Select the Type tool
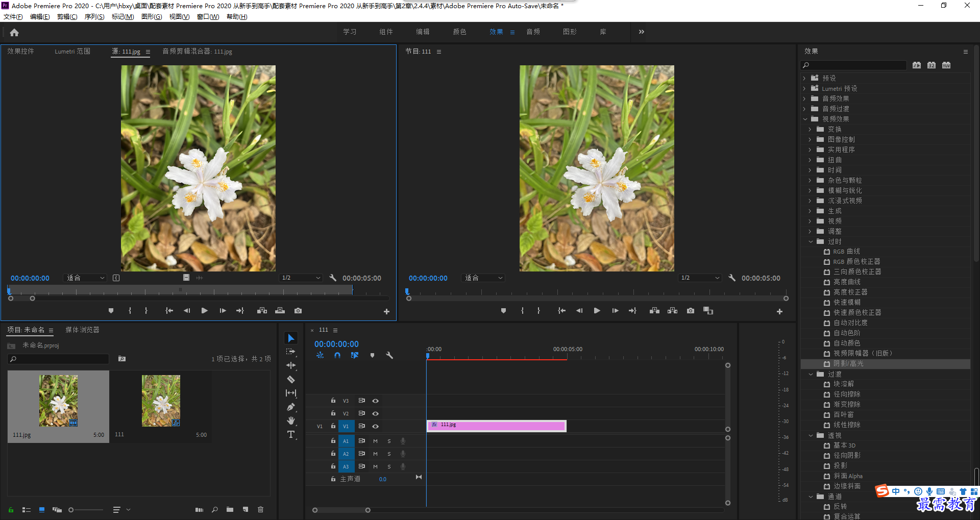Screen dimensions: 980x520 coord(291,434)
